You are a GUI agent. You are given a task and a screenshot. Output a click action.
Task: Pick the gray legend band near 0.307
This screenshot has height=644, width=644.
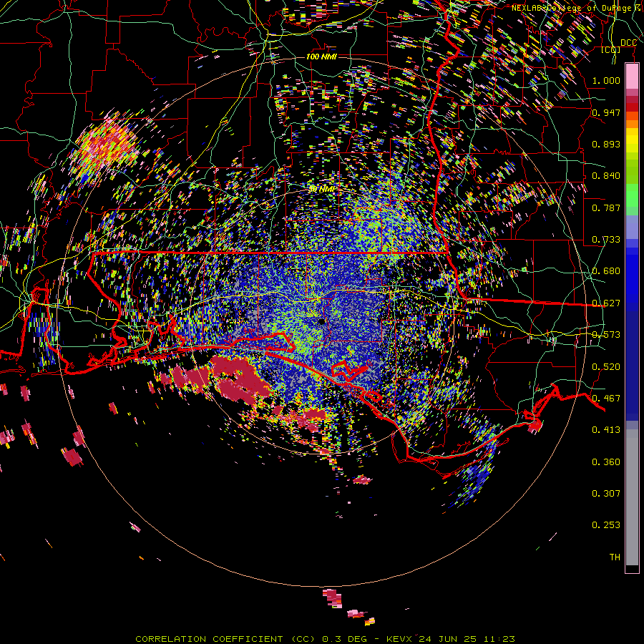[x=632, y=497]
